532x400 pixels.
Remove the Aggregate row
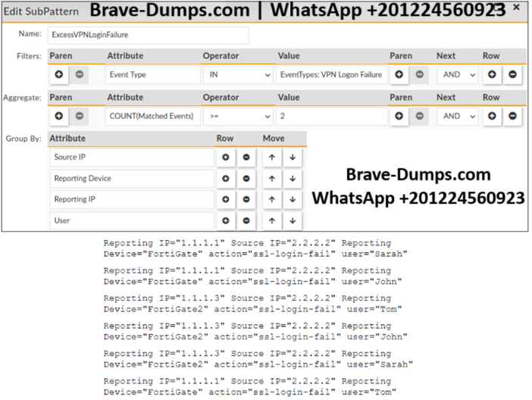pyautogui.click(x=513, y=116)
